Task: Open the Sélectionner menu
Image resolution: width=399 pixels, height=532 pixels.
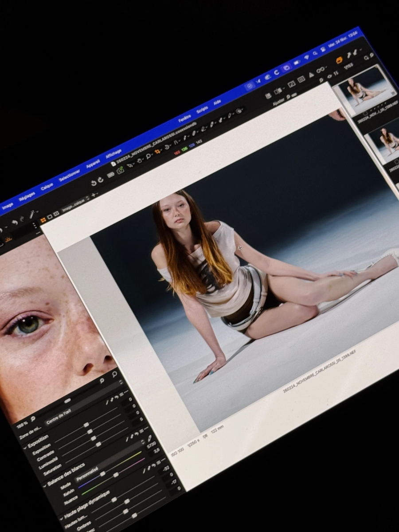Action: click(x=70, y=175)
